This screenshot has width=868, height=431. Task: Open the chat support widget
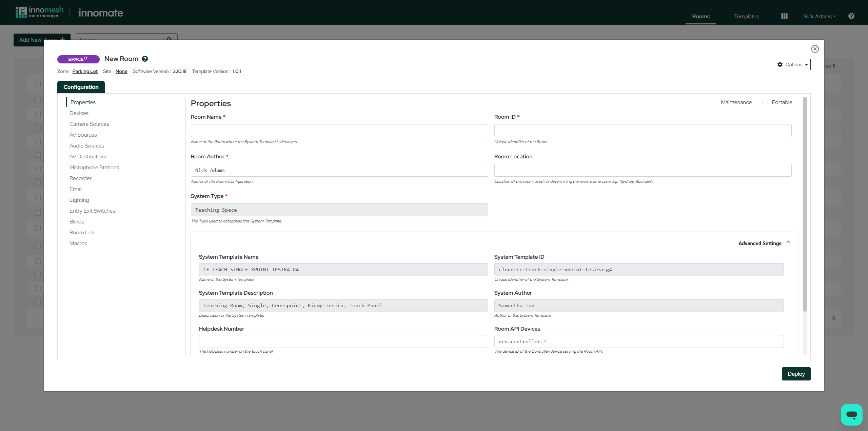click(x=851, y=414)
